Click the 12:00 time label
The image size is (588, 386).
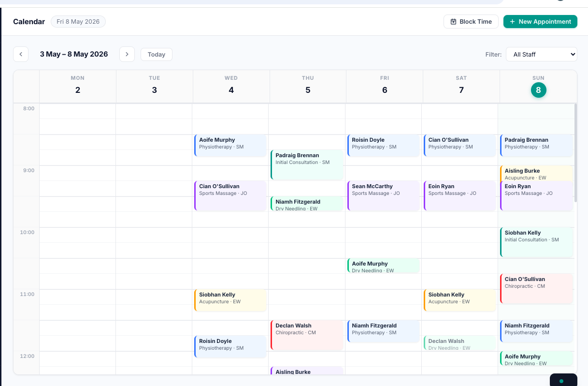tap(27, 356)
